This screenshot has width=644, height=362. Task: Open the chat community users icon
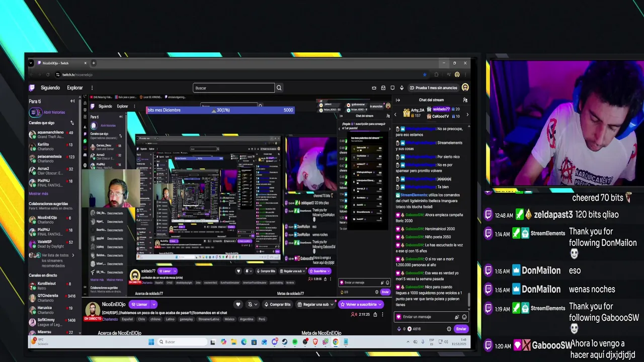[465, 100]
